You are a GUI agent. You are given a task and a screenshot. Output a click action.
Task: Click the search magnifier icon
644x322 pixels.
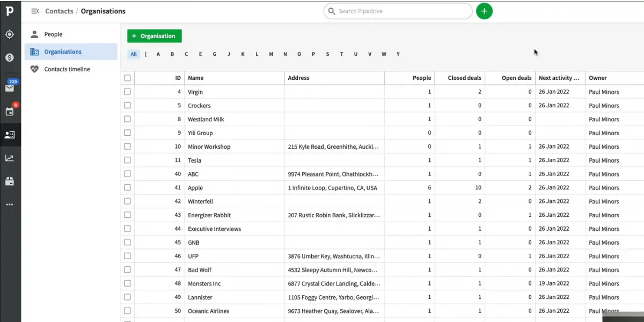pos(332,11)
